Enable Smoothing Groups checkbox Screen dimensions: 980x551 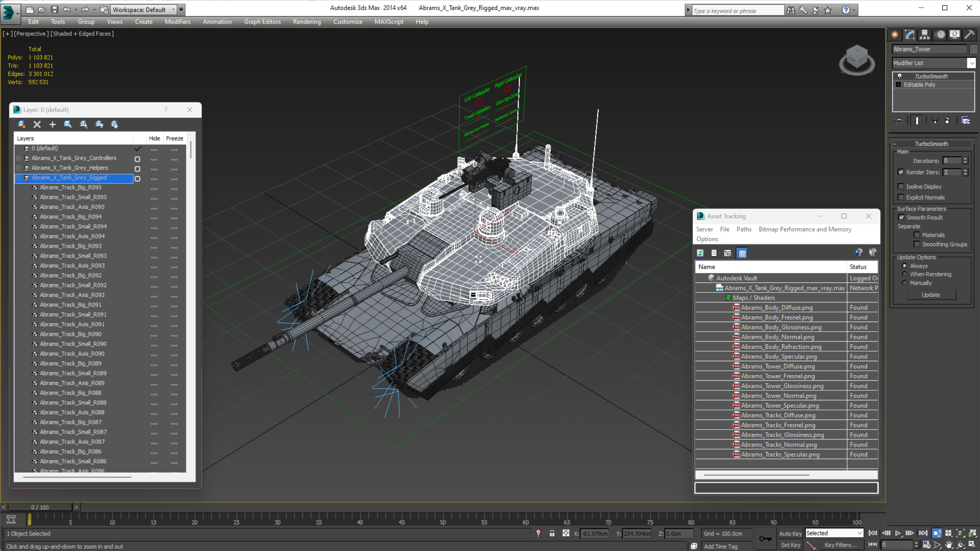pyautogui.click(x=917, y=244)
